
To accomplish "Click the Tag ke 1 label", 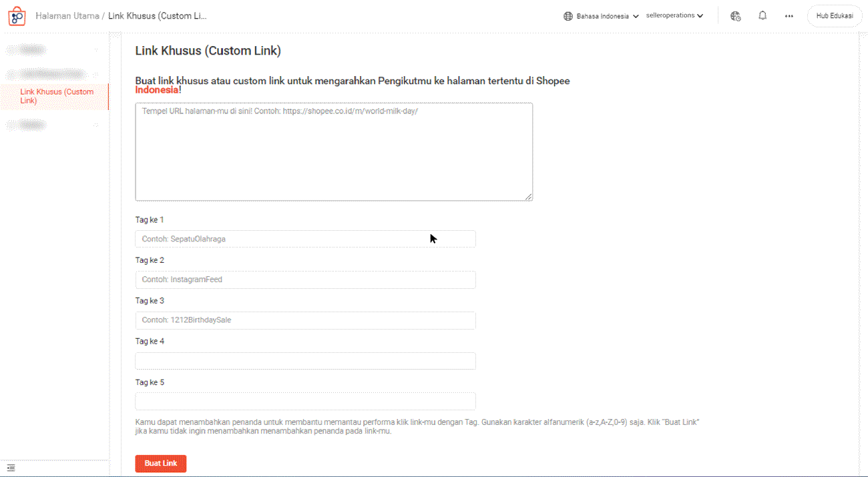I will (x=150, y=219).
